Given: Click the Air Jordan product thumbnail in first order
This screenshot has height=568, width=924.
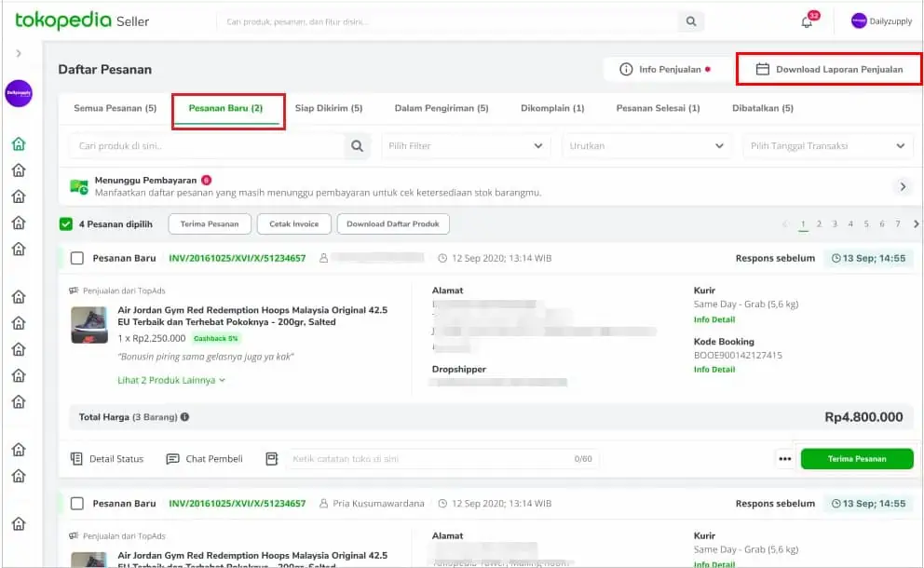Looking at the screenshot, I should tap(89, 325).
